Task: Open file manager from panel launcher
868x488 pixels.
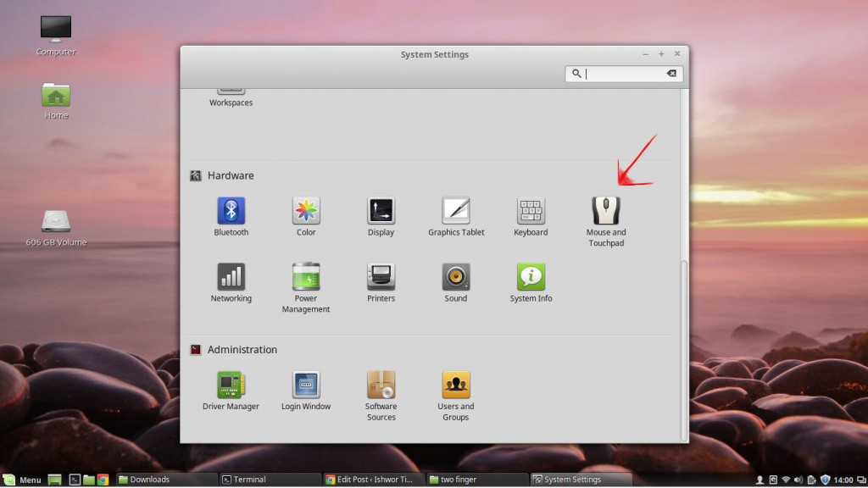Action: point(88,480)
